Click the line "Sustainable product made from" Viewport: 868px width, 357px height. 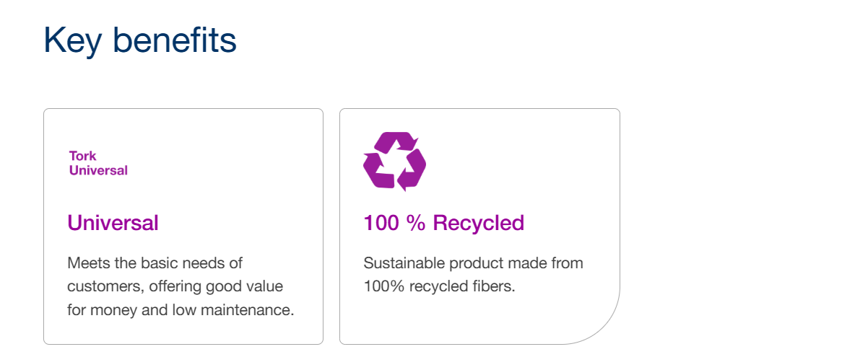[x=473, y=263]
